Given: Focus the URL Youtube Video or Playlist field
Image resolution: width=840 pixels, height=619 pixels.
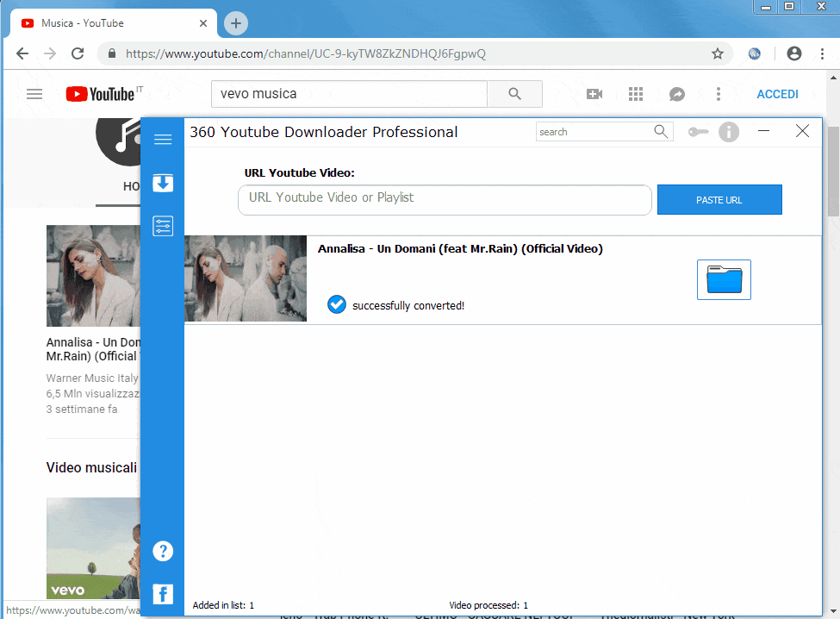Looking at the screenshot, I should coord(445,200).
